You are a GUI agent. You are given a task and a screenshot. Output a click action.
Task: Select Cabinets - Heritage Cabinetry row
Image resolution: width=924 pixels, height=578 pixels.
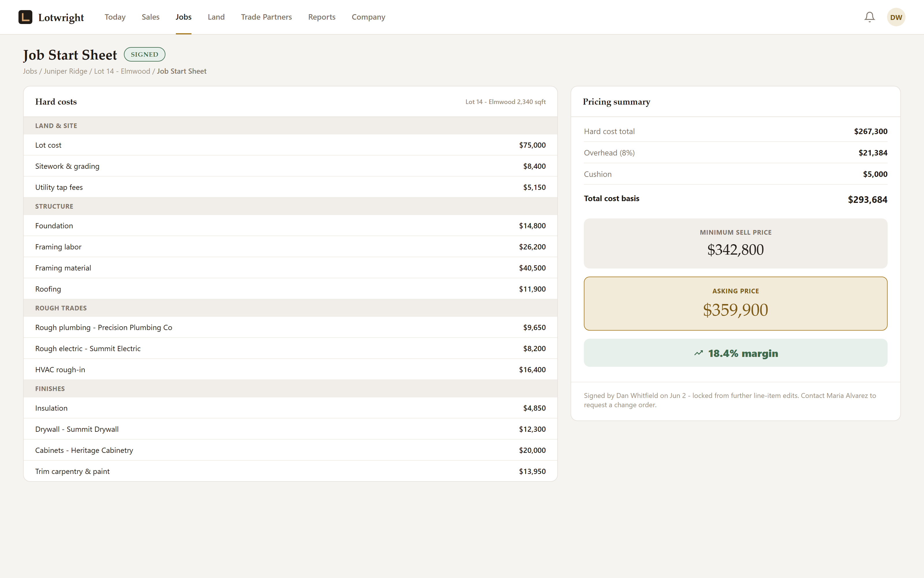coord(290,450)
